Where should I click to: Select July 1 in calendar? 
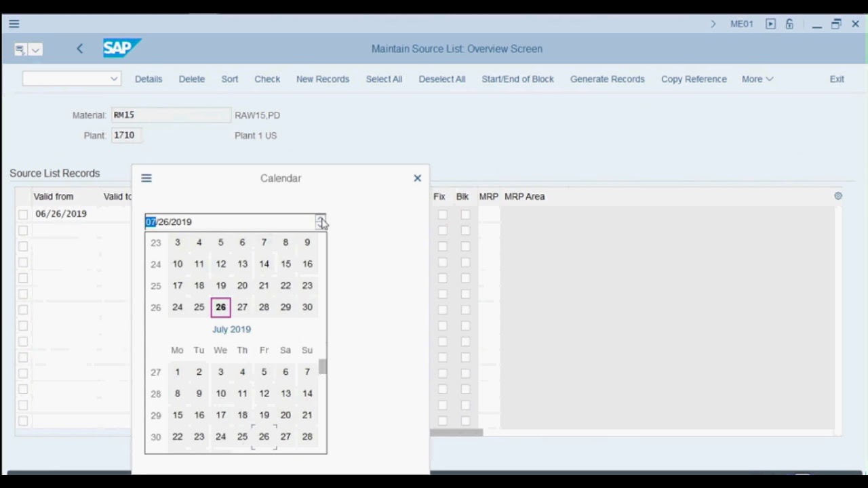click(177, 371)
